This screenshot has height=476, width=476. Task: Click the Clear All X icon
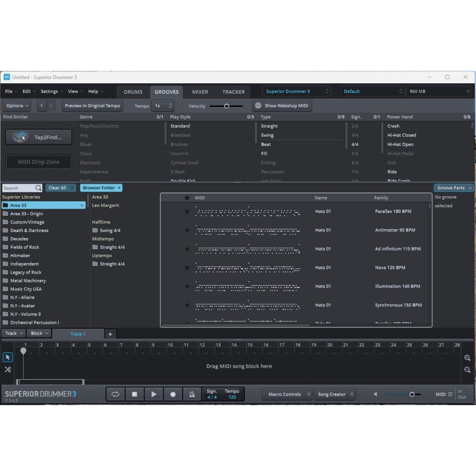(72, 188)
